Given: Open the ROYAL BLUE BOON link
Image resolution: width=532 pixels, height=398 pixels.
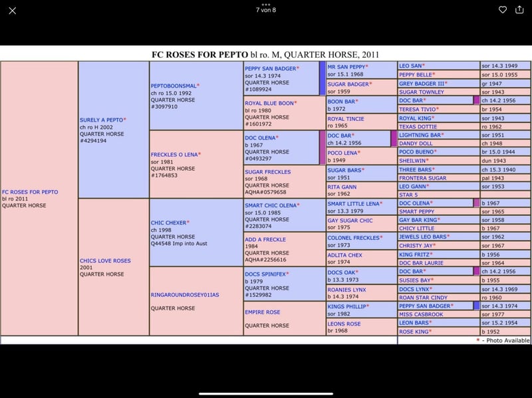Looking at the screenshot, I should (269, 104).
